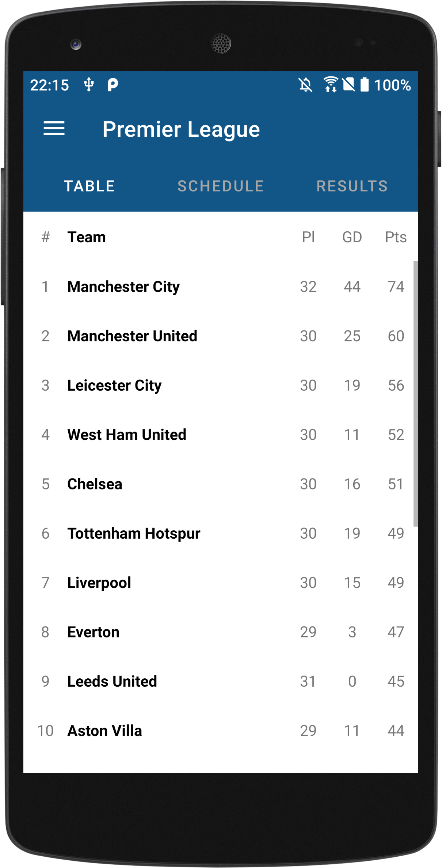Tap the Tottenham Hotspur row

134,534
